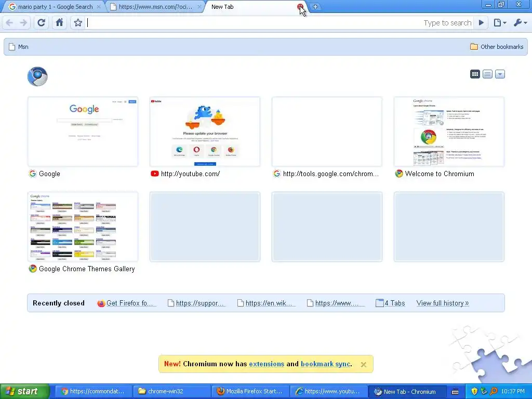
Task: Go forward using the forward arrow
Action: 23,23
